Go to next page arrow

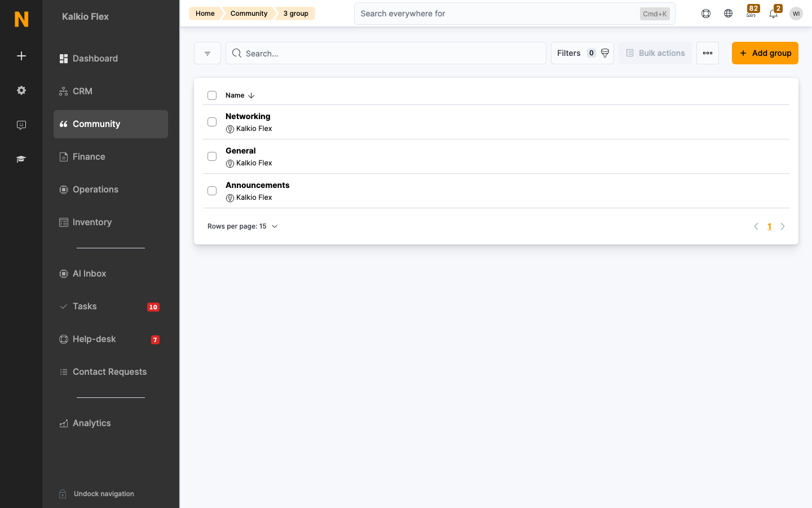783,226
